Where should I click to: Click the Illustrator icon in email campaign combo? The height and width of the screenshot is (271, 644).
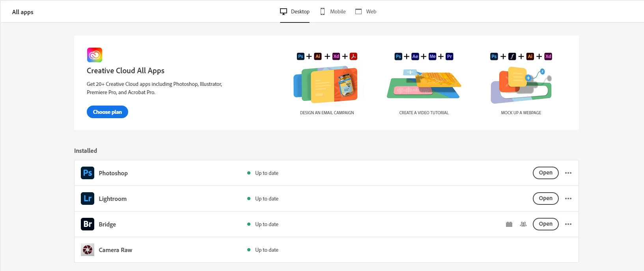pyautogui.click(x=318, y=56)
